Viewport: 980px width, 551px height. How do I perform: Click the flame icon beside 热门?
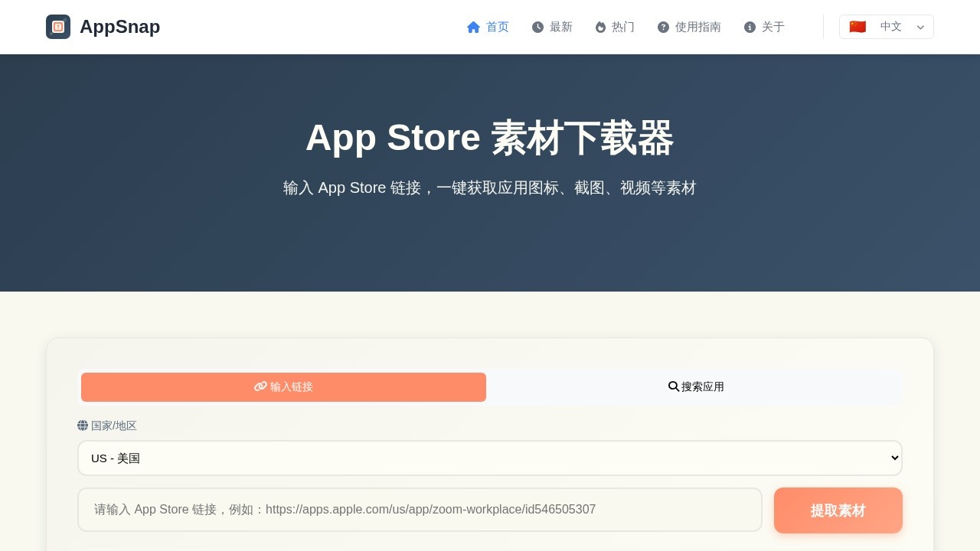point(600,27)
